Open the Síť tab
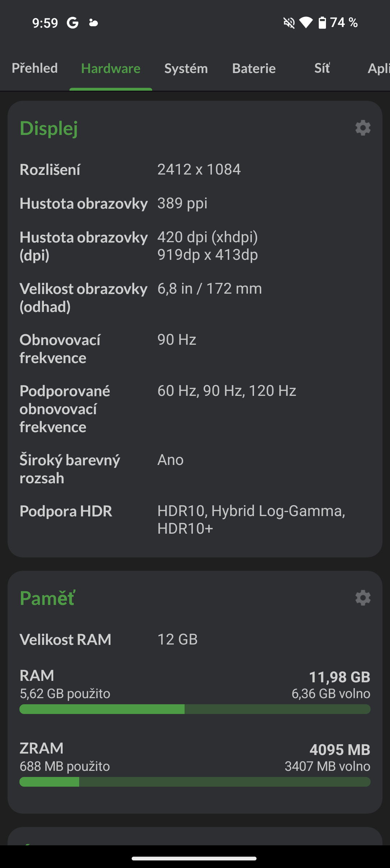This screenshot has width=390, height=868. click(x=321, y=68)
